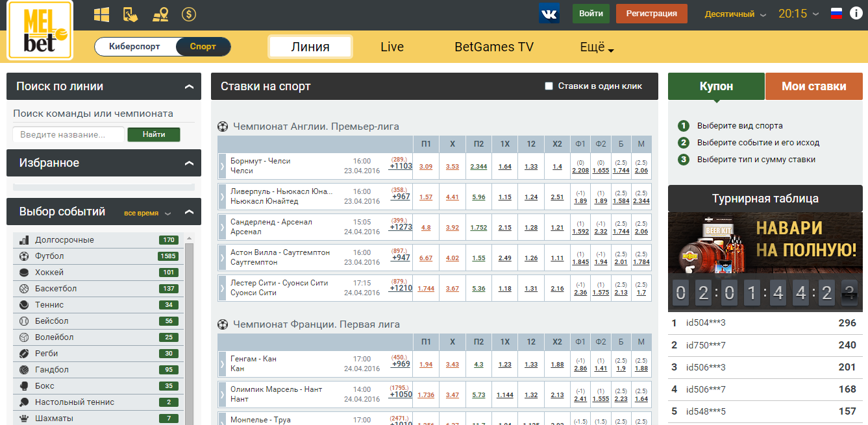The height and width of the screenshot is (425, 868).
Task: Open the 20:15 time zone dropdown
Action: (x=799, y=14)
